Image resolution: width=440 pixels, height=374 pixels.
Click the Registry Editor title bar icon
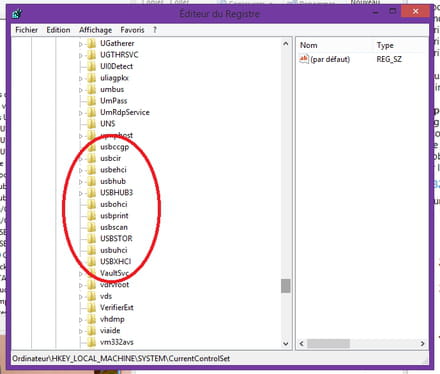[x=17, y=14]
